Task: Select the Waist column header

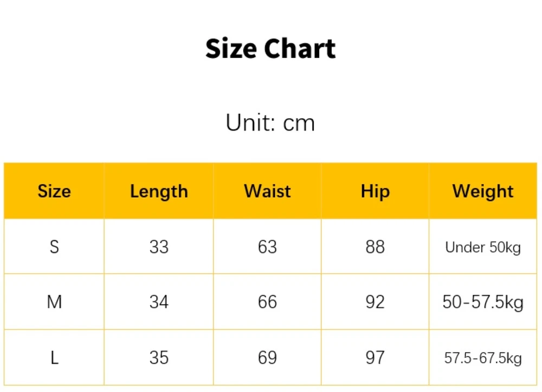Action: click(267, 191)
